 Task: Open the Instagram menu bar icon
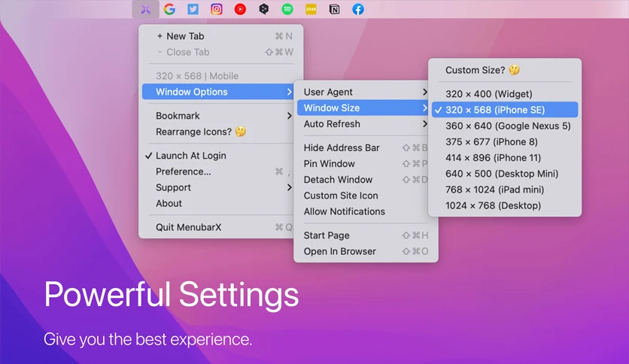click(217, 9)
